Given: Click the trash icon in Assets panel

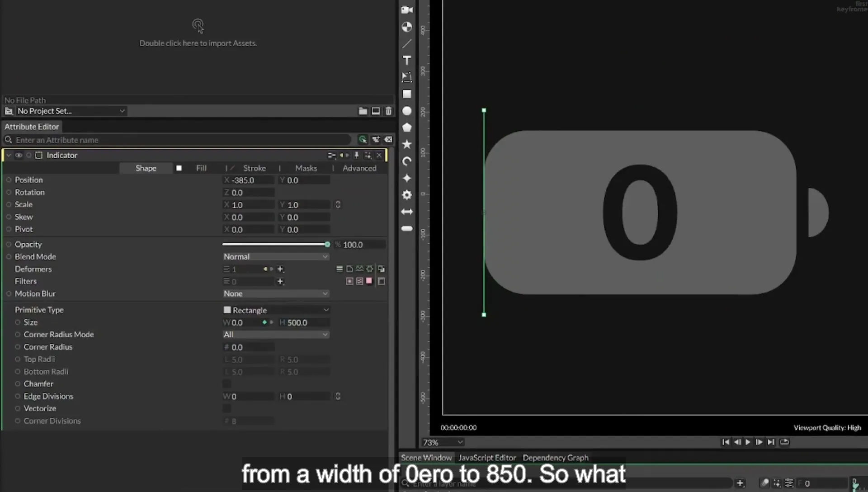Looking at the screenshot, I should coord(388,111).
